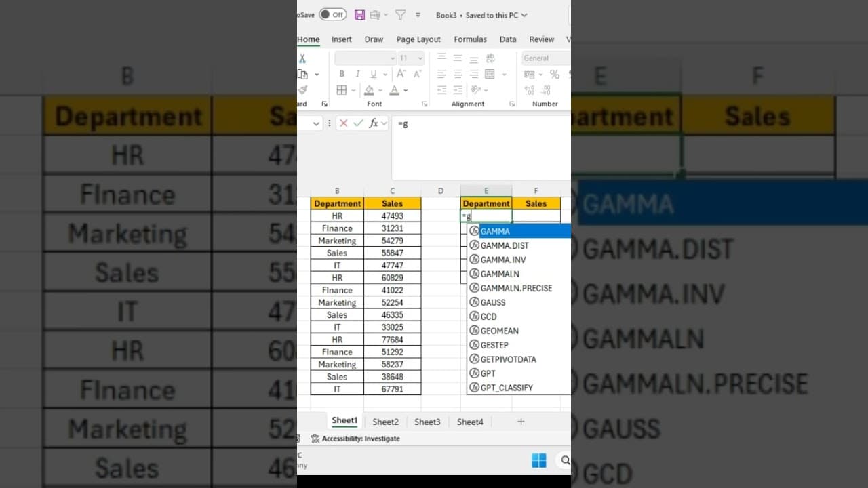Viewport: 868px width, 488px height.
Task: Open the Data ribbon tab
Action: click(x=508, y=39)
